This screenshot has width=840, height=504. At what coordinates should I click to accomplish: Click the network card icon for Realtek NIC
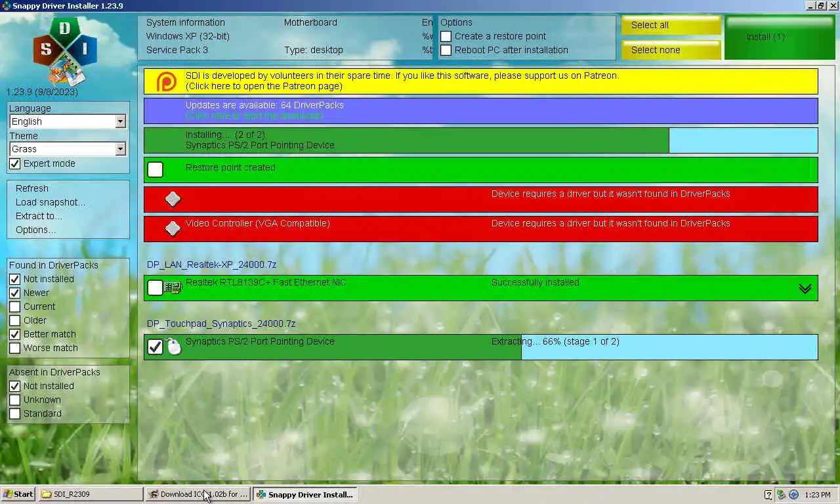[x=173, y=287]
